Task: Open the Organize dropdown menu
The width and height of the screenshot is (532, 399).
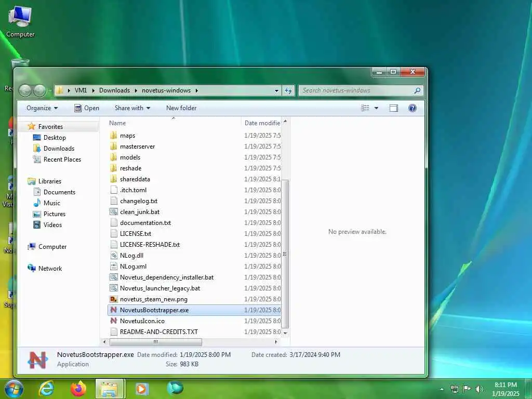Action: click(42, 108)
